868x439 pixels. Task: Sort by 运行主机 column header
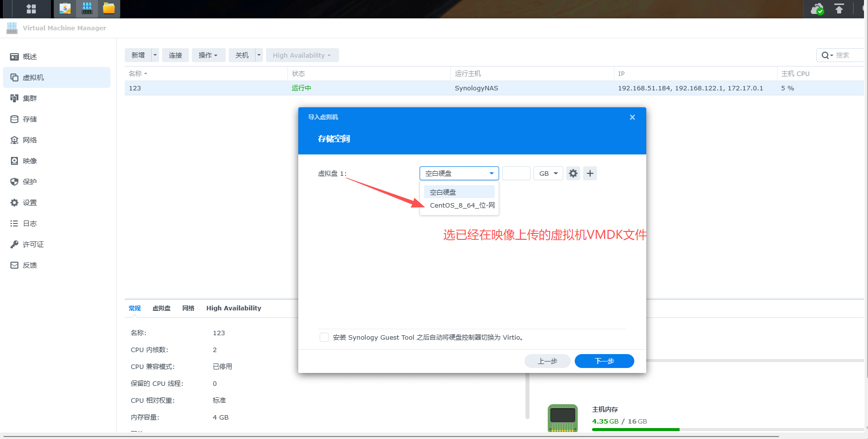point(532,73)
